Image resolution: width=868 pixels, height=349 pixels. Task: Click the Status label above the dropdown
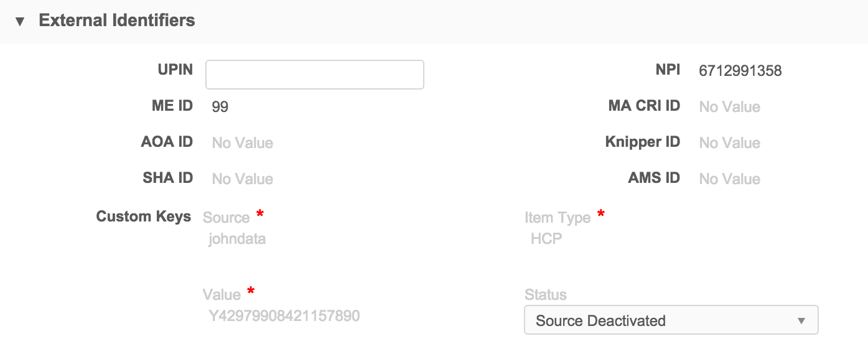[546, 295]
